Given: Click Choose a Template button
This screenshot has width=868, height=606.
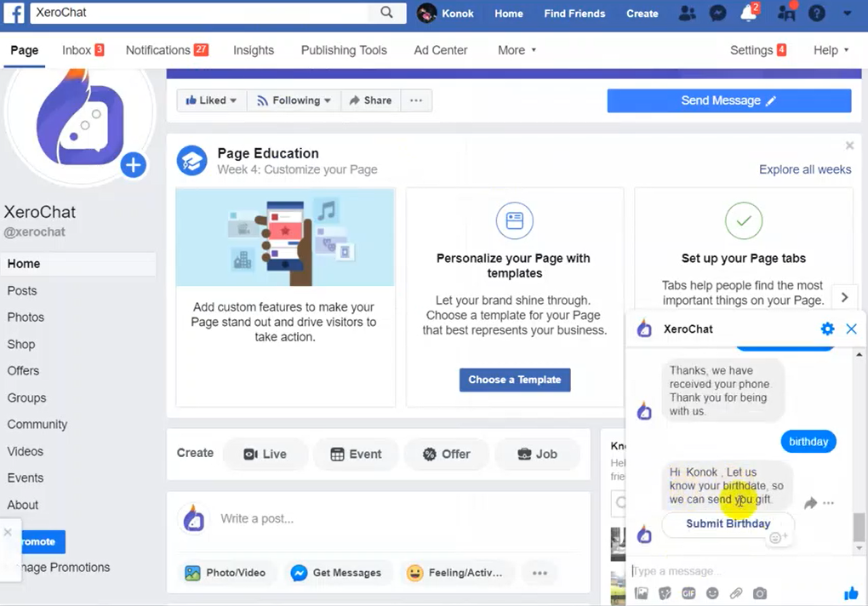Looking at the screenshot, I should tap(515, 380).
